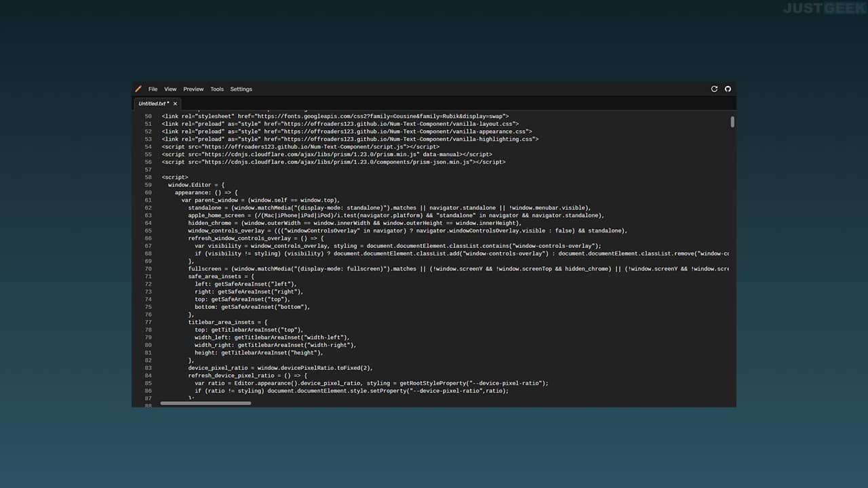Click the "window_controls_overlay =" assignment on line 65
The height and width of the screenshot is (488, 868).
230,231
